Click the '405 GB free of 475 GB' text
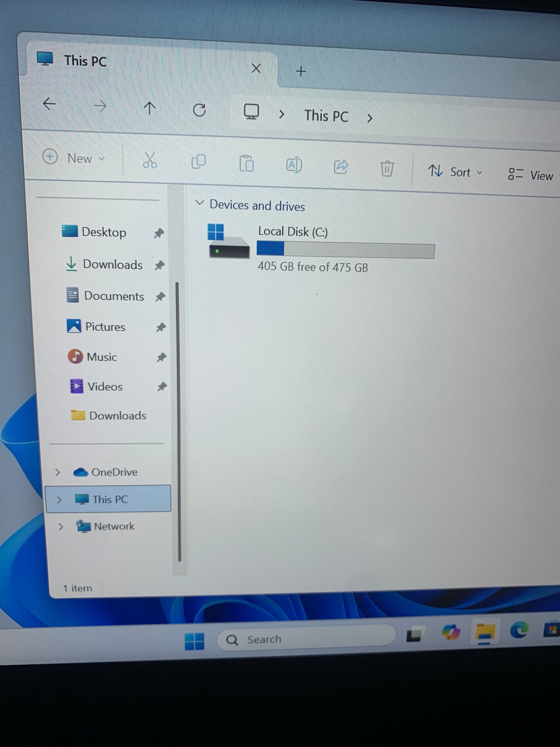Image resolution: width=560 pixels, height=747 pixels. [313, 267]
